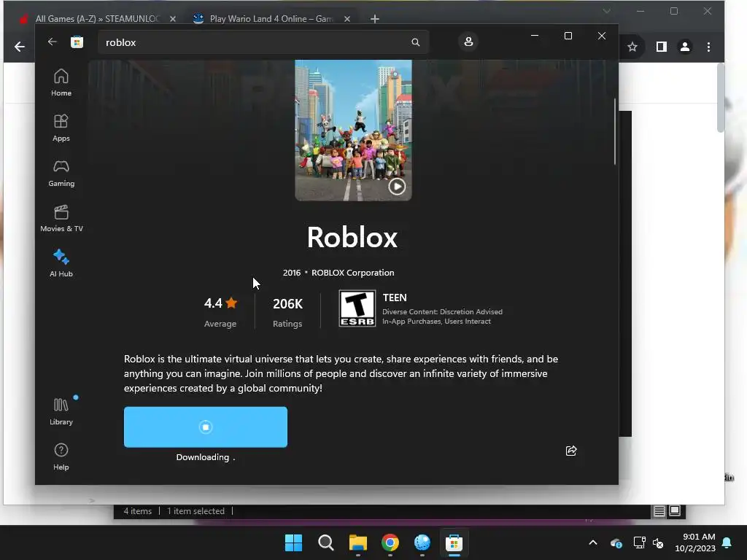Click "4 items" in Explorer status bar
The width and height of the screenshot is (747, 560).
click(x=138, y=511)
